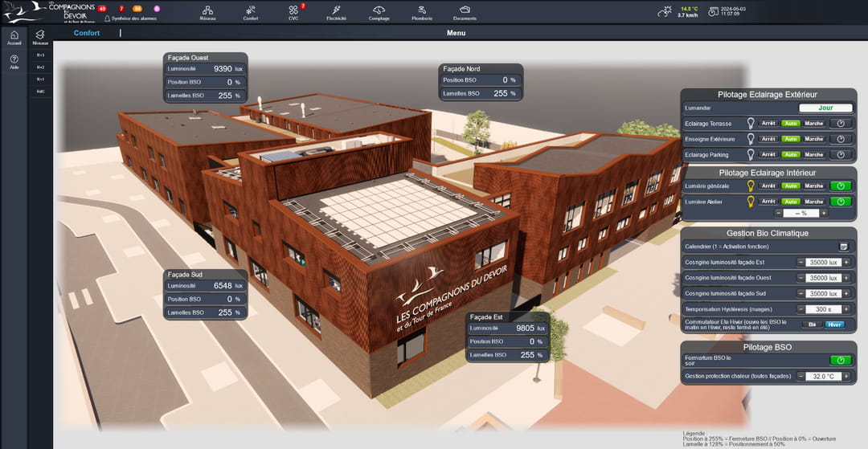Open the CVC fan section
Image resolution: width=868 pixels, height=449 pixels.
[x=293, y=14]
